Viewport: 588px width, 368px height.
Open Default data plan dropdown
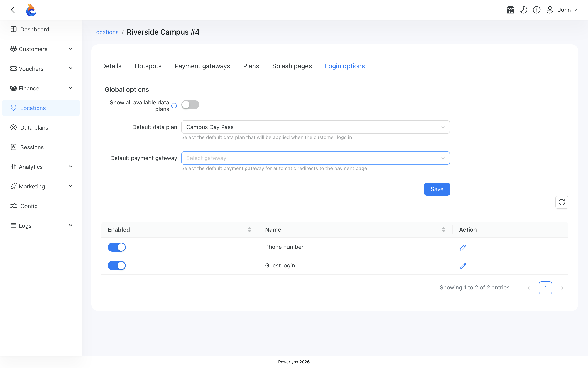tap(315, 127)
